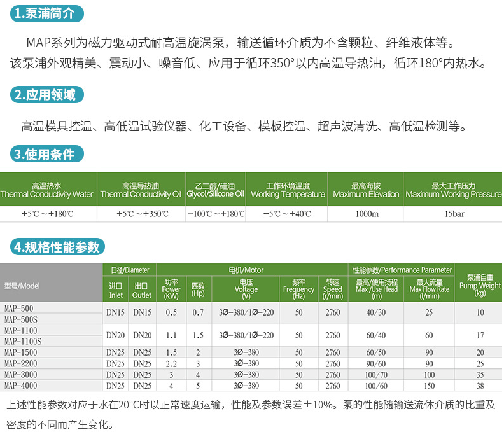This screenshot has height=432, width=504.
Task: Select the Frequency (Hz) column header
Action: [x=298, y=289]
